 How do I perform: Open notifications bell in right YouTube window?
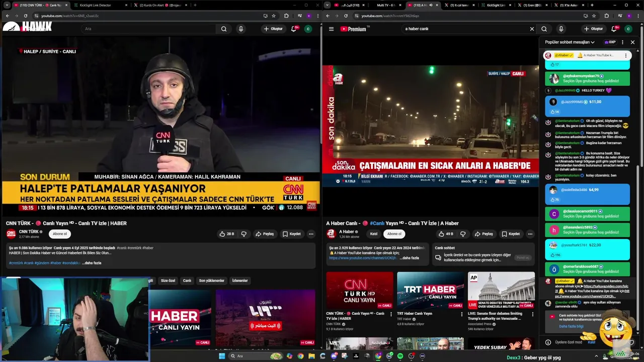tap(614, 29)
